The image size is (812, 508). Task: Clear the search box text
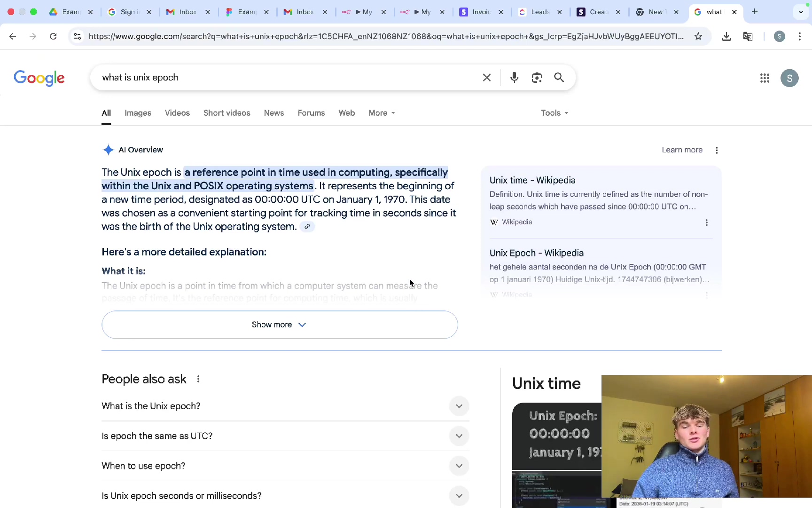pyautogui.click(x=487, y=78)
